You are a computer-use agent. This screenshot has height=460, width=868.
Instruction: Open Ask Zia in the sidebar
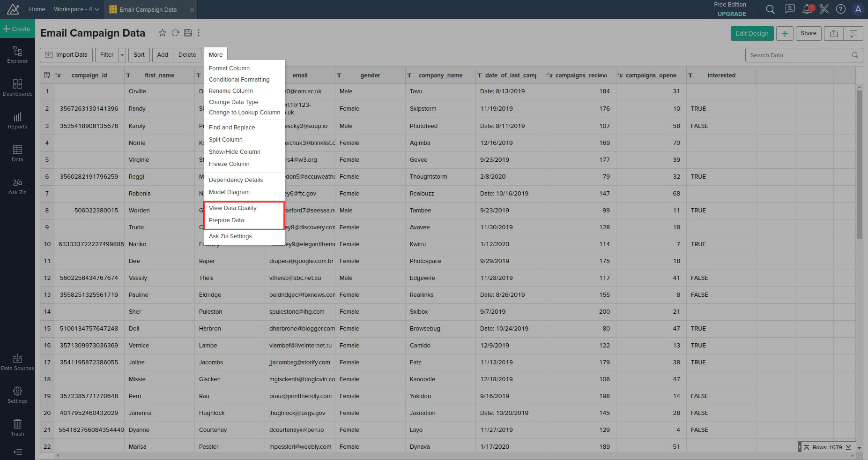click(x=17, y=186)
